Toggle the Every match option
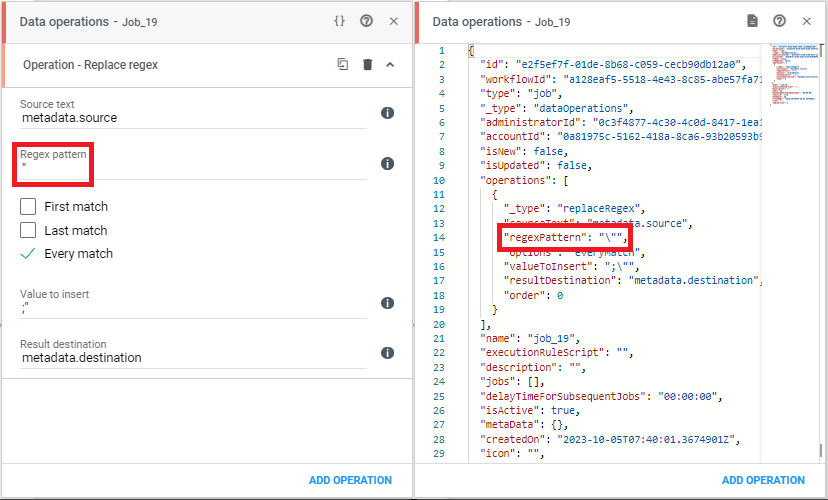Image resolution: width=828 pixels, height=500 pixels. click(28, 253)
